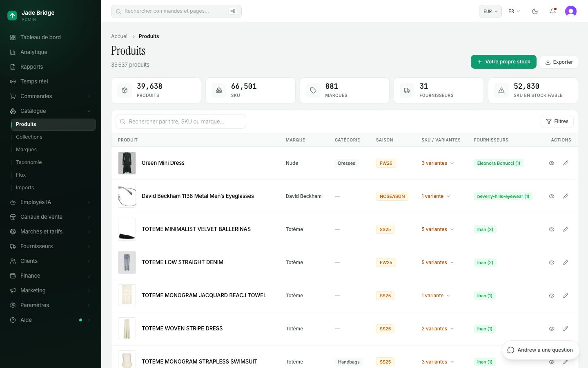The width and height of the screenshot is (588, 368).
Task: View the Green Mini Dress eye icon
Action: tap(552, 163)
